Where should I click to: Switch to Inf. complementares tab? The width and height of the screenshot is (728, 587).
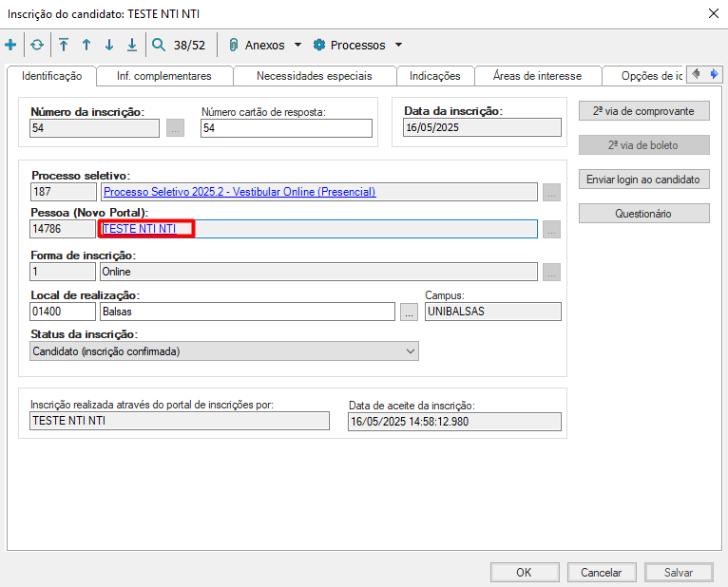[x=163, y=76]
